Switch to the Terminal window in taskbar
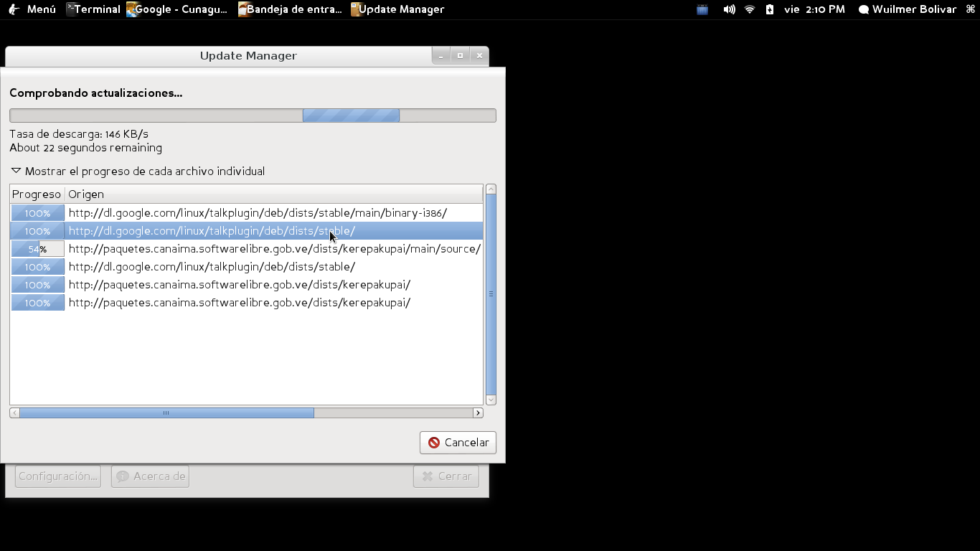 93,9
